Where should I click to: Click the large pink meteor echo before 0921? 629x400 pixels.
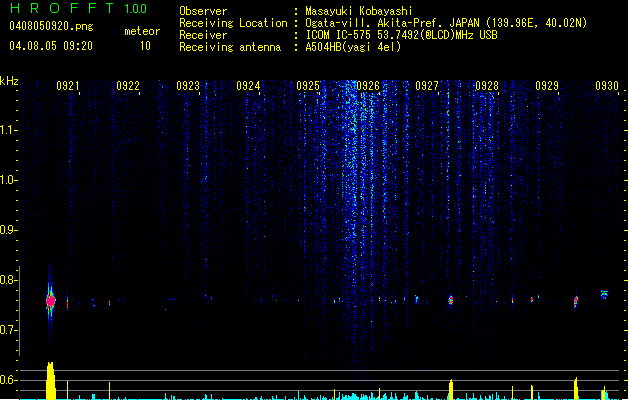[50, 301]
